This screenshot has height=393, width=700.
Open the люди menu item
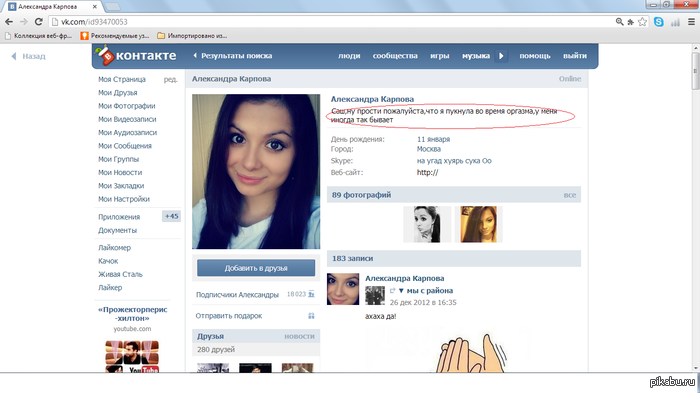tap(349, 56)
